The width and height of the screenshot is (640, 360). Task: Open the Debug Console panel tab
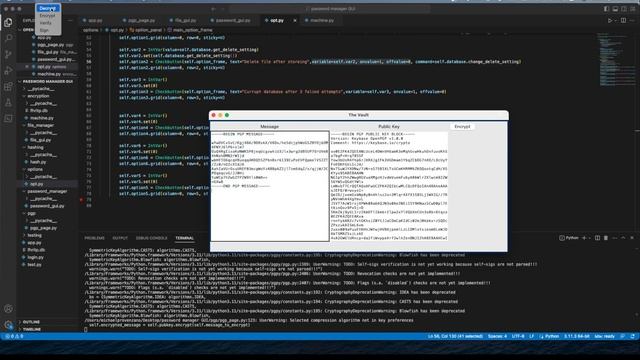click(151, 238)
